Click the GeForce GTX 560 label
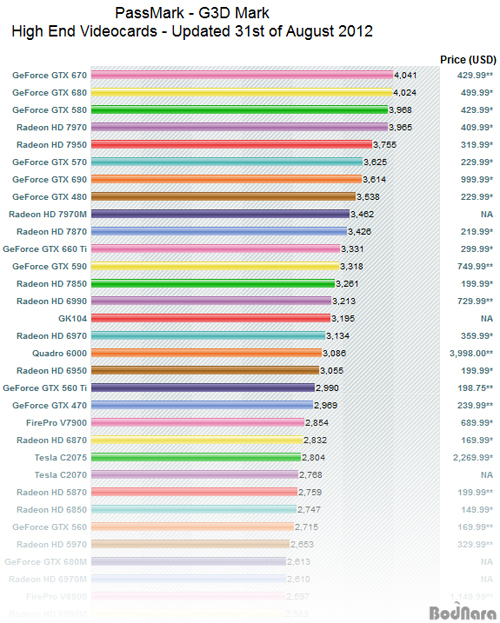 (x=49, y=527)
